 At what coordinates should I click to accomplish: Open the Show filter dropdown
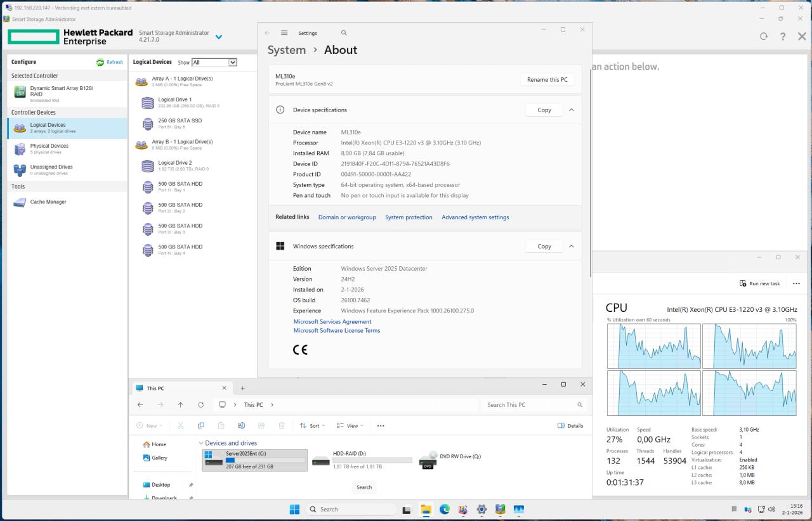(214, 62)
